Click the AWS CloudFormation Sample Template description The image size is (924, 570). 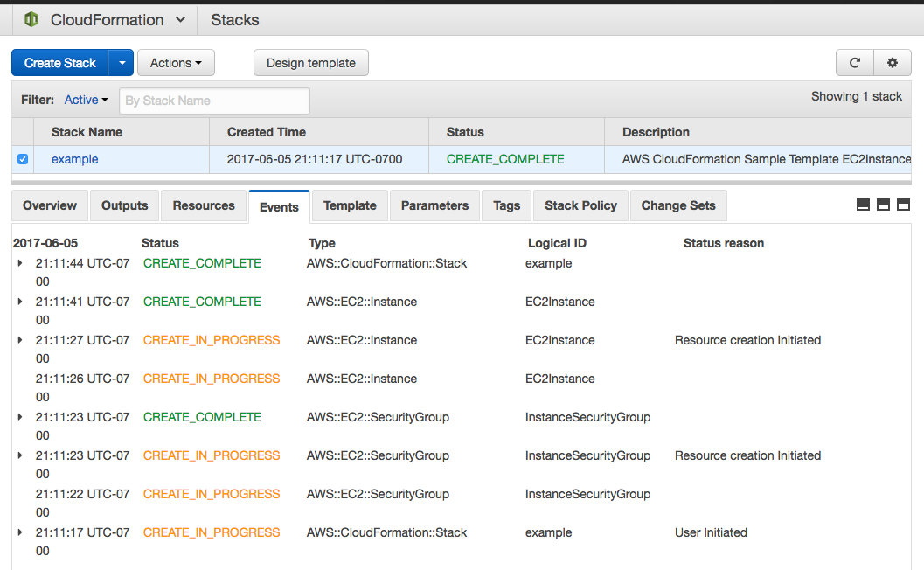[x=767, y=159]
